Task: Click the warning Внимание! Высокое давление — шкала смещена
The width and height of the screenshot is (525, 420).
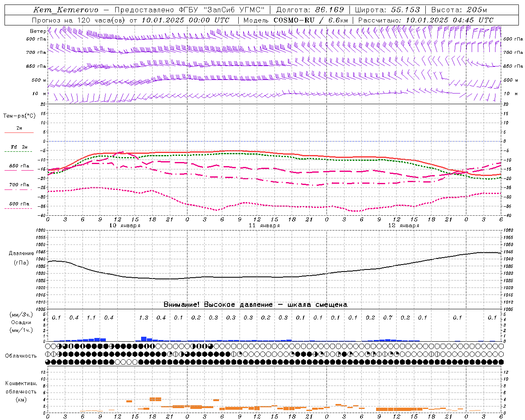Action: tap(255, 305)
